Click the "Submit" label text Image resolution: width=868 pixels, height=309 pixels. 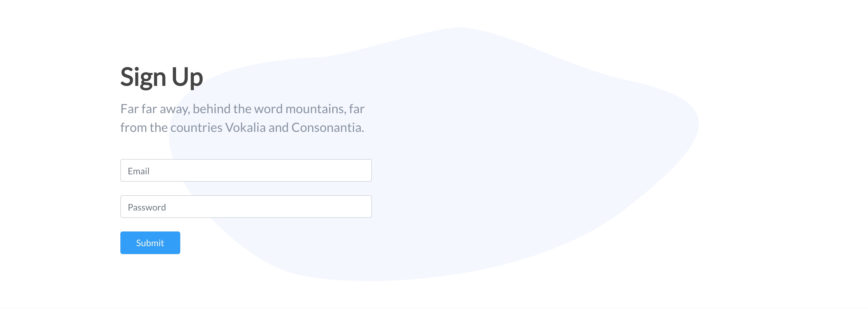pyautogui.click(x=150, y=243)
